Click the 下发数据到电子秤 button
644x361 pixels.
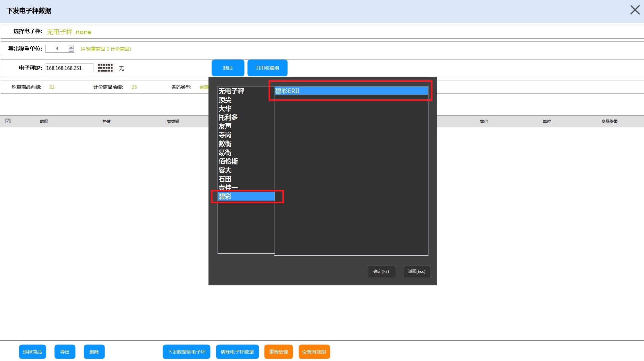tap(187, 352)
